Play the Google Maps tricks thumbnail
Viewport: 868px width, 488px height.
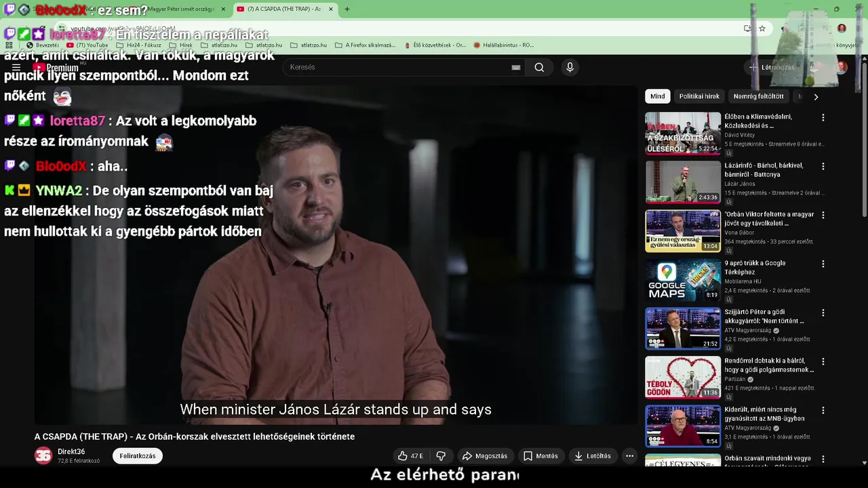(683, 280)
